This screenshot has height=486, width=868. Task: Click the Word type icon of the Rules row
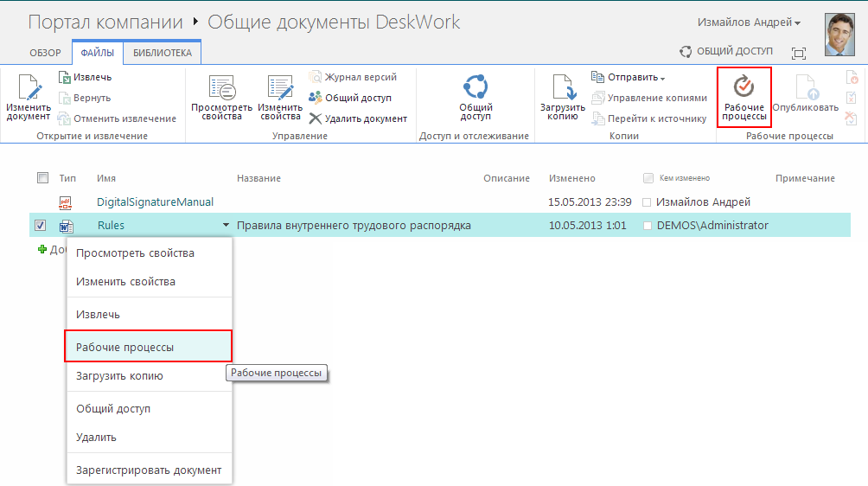(x=67, y=226)
